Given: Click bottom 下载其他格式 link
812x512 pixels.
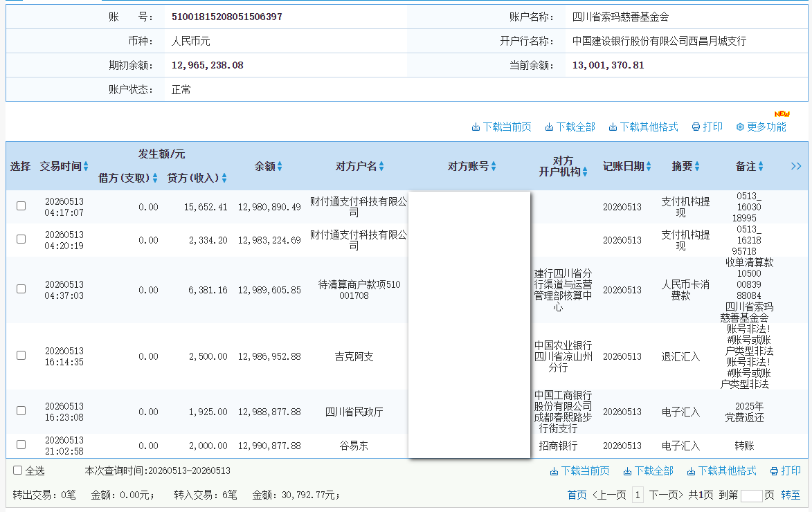Looking at the screenshot, I should tap(721, 470).
